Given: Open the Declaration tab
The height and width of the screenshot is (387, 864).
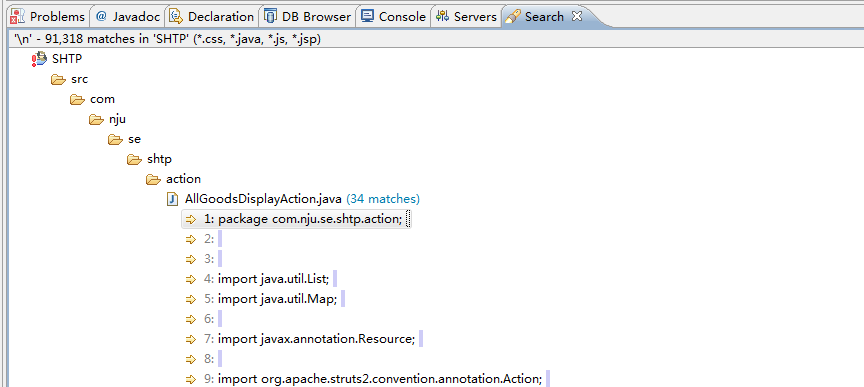Looking at the screenshot, I should 212,17.
